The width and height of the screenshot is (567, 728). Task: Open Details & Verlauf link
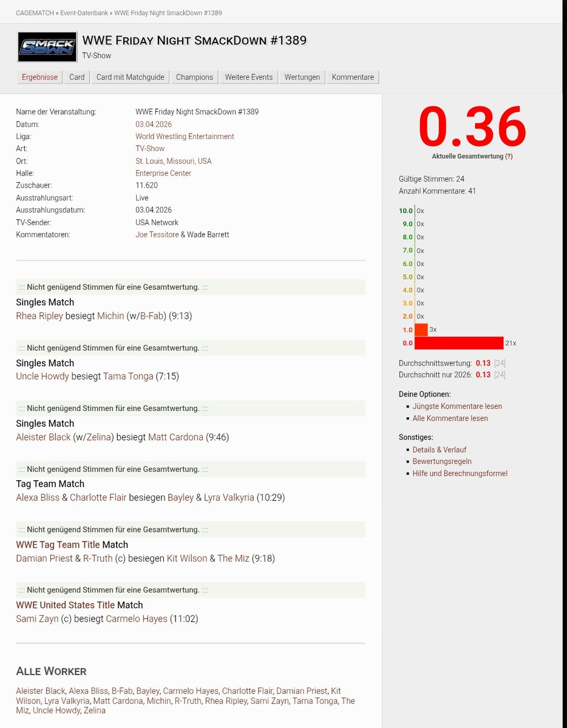(440, 450)
